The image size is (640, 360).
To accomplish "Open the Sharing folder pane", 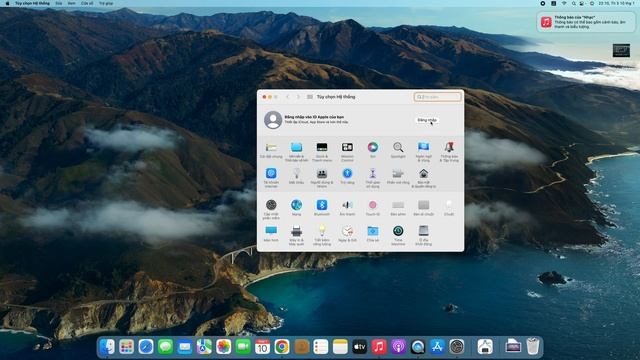I will pos(372,231).
